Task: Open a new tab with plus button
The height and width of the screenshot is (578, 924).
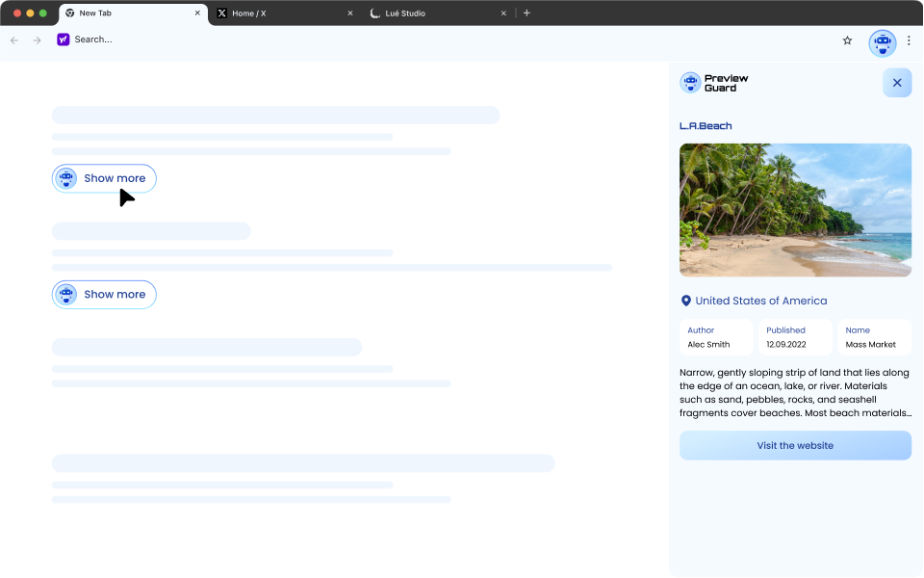Action: coord(526,13)
